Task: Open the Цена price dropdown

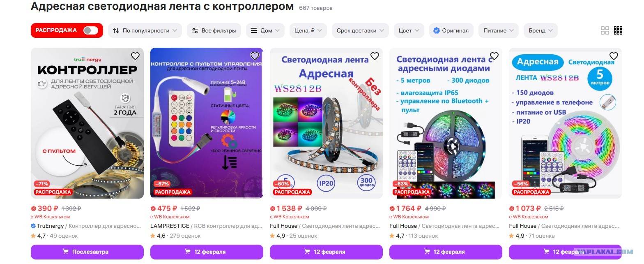Action: [308, 30]
